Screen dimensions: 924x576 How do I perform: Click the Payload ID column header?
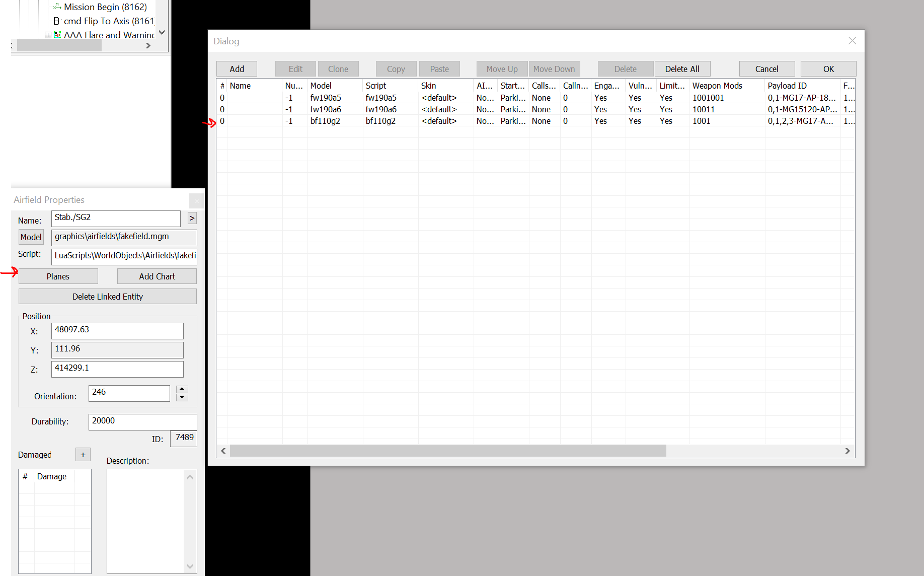pyautogui.click(x=803, y=86)
